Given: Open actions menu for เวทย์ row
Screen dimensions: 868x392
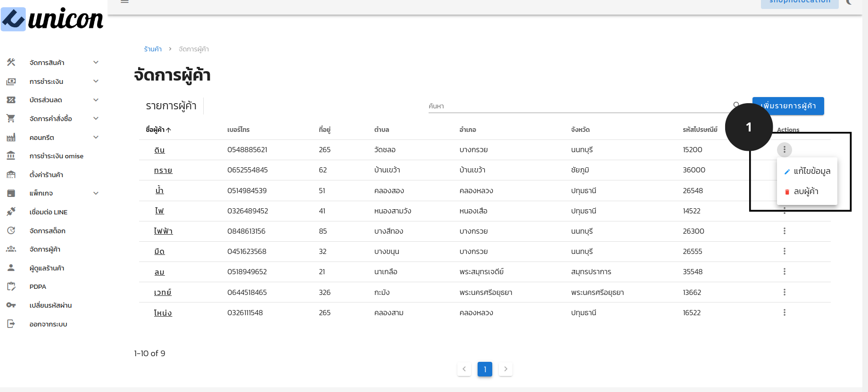Looking at the screenshot, I should coord(784,292).
